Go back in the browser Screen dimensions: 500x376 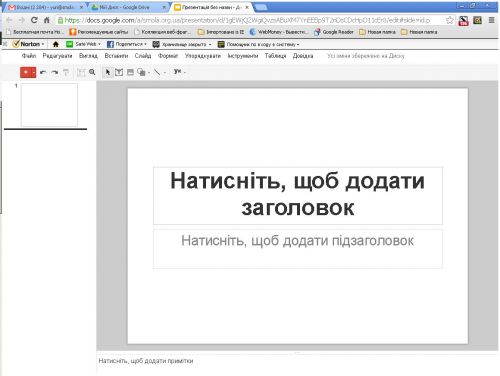pyautogui.click(x=9, y=20)
